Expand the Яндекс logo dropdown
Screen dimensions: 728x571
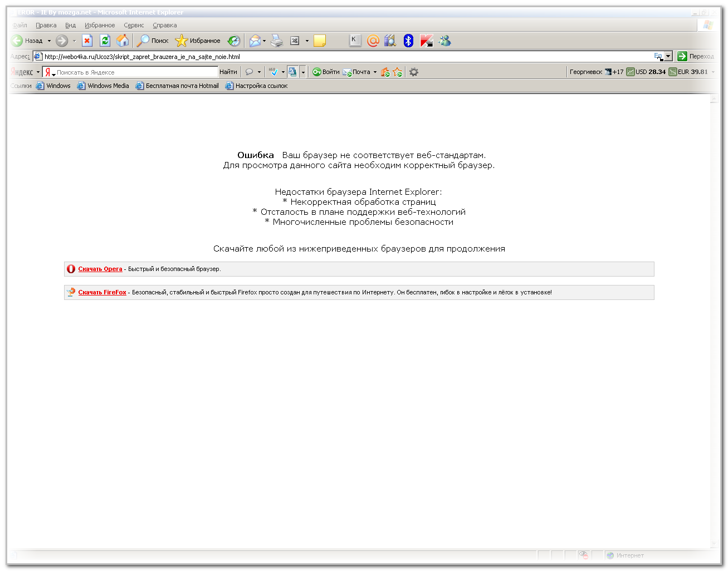tap(38, 72)
